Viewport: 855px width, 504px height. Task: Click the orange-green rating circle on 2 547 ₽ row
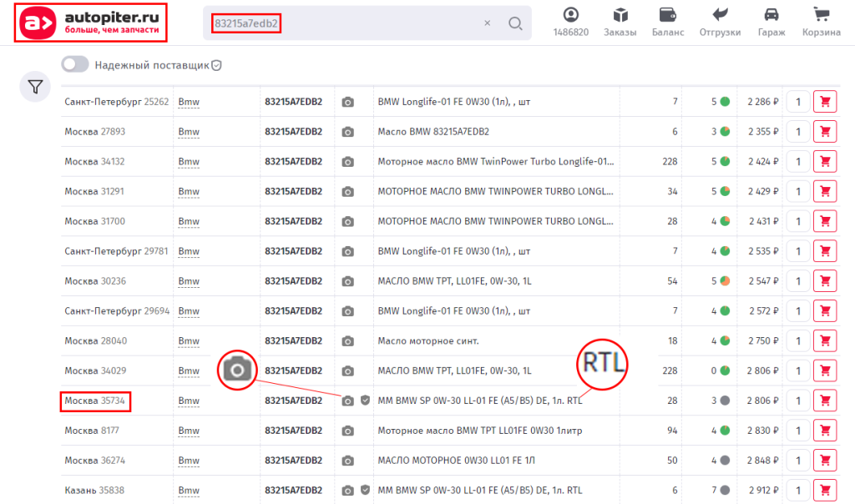726,281
